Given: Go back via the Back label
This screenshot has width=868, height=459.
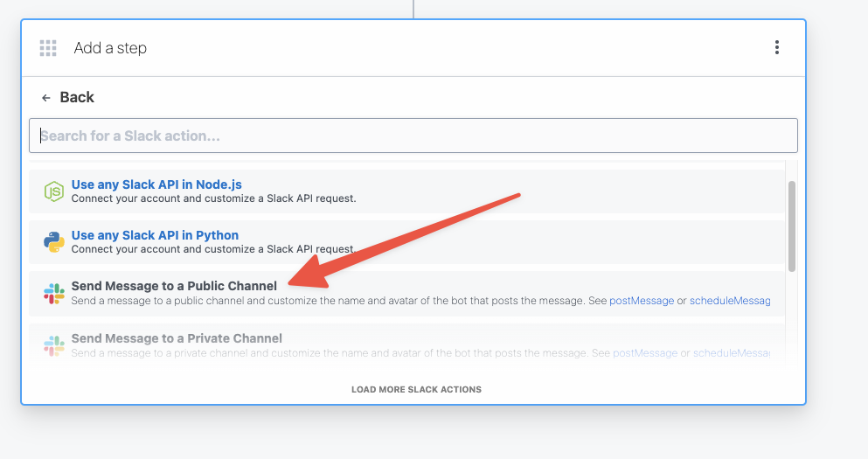Looking at the screenshot, I should (77, 97).
